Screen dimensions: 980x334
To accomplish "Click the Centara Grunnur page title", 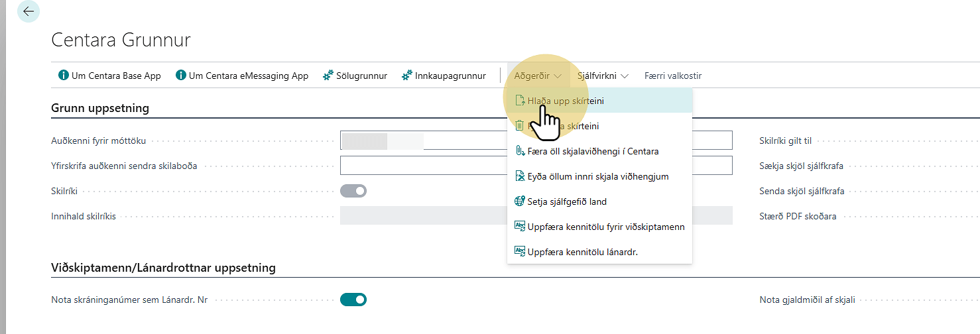I will pos(121,40).
